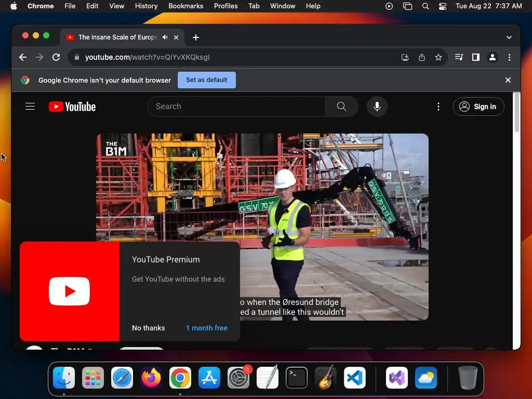Open a new tab with plus
The width and height of the screenshot is (532, 399).
click(196, 37)
